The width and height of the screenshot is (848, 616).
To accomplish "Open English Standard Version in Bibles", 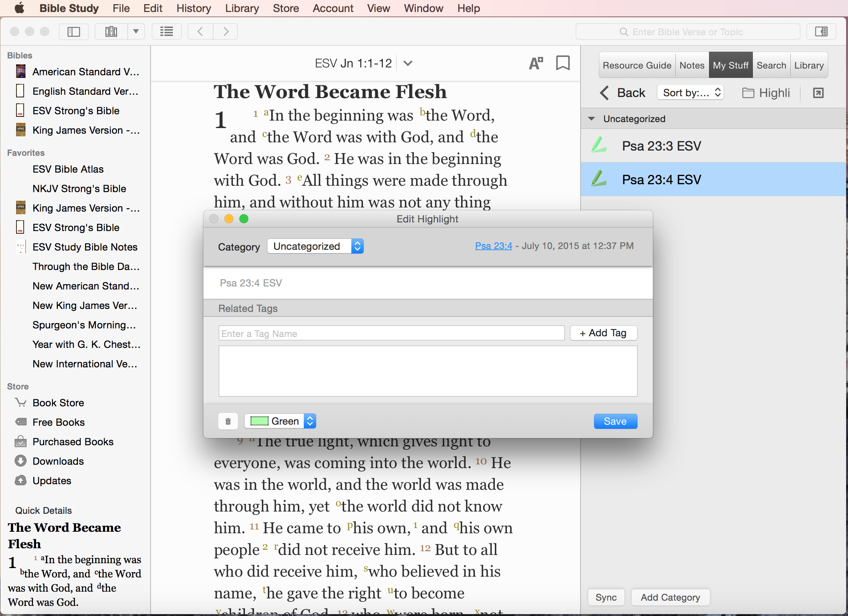I will [85, 91].
